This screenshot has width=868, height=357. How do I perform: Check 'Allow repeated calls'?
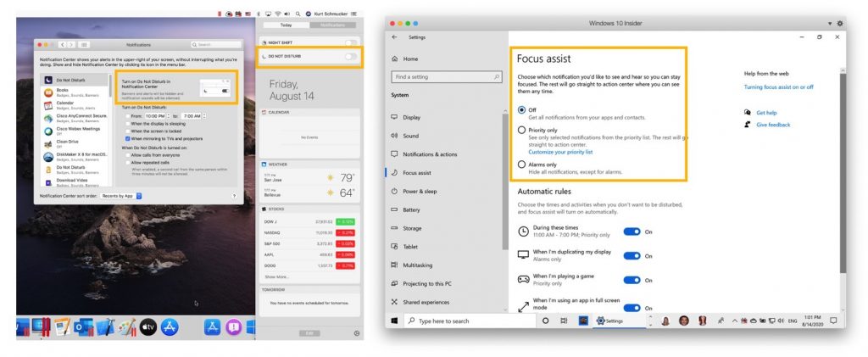[128, 163]
